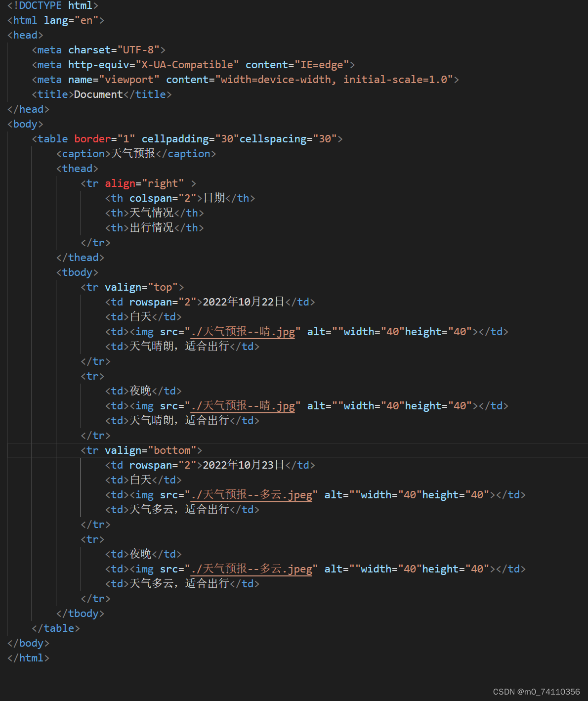Click the opening tbody tag
This screenshot has width=588, height=701.
click(77, 272)
